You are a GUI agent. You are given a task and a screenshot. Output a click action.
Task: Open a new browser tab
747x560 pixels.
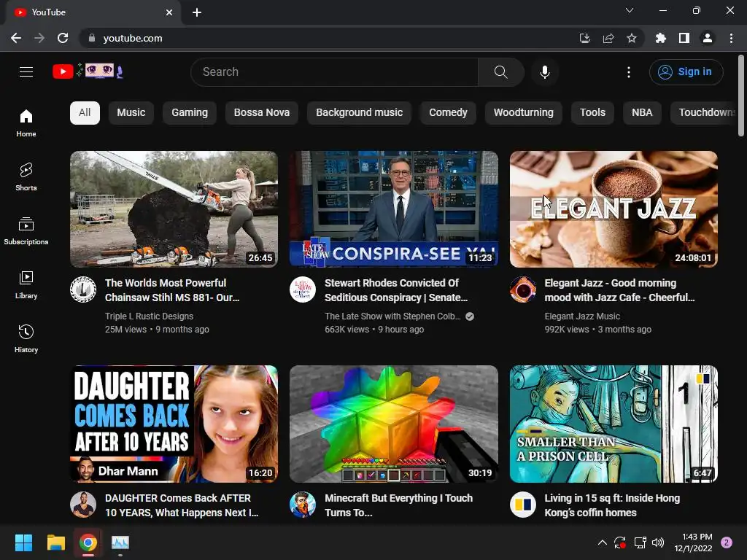(197, 12)
